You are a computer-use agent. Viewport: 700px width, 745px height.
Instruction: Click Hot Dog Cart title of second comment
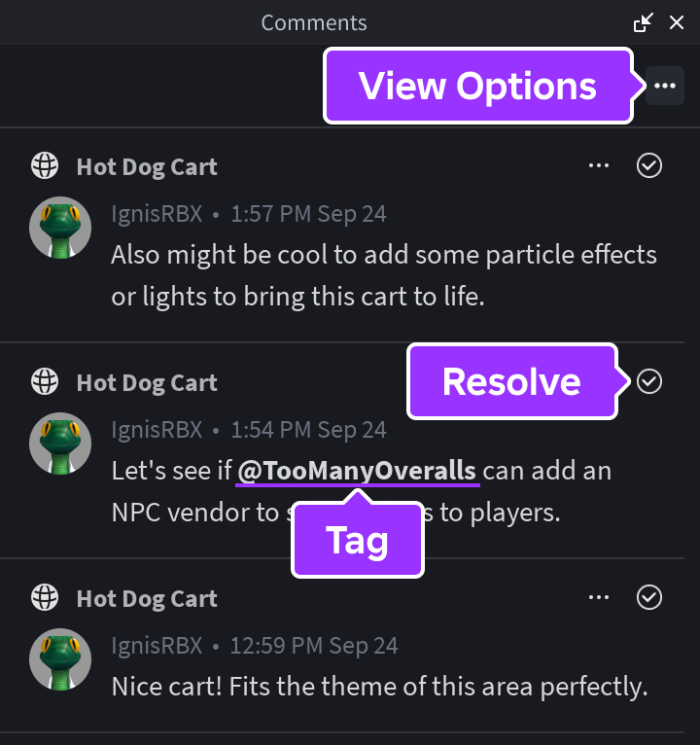click(147, 383)
